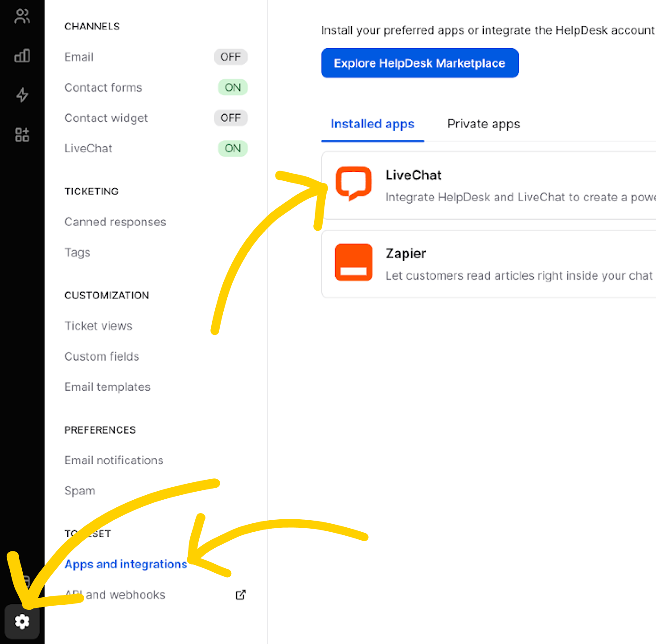Open the Reports bar chart sidebar icon

(22, 56)
